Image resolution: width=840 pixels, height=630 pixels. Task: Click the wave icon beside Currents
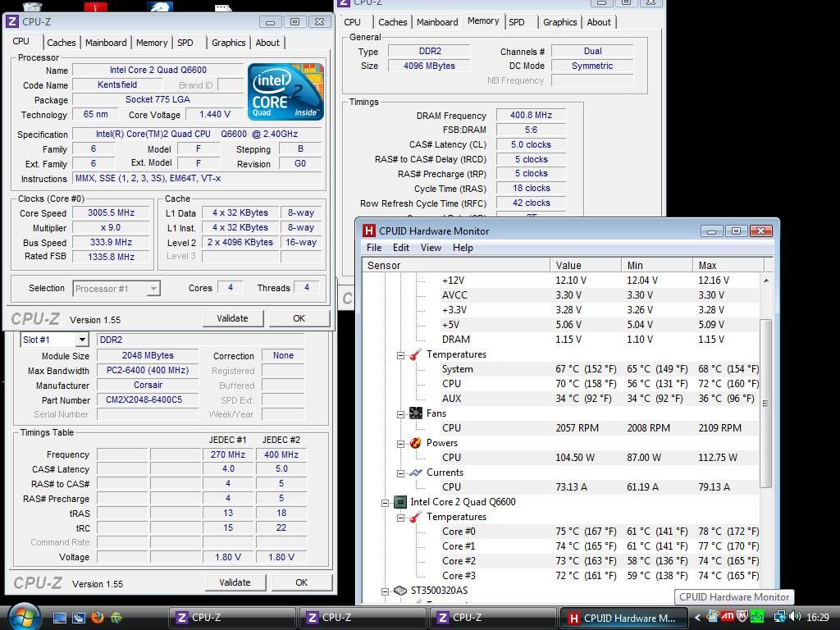click(x=416, y=472)
